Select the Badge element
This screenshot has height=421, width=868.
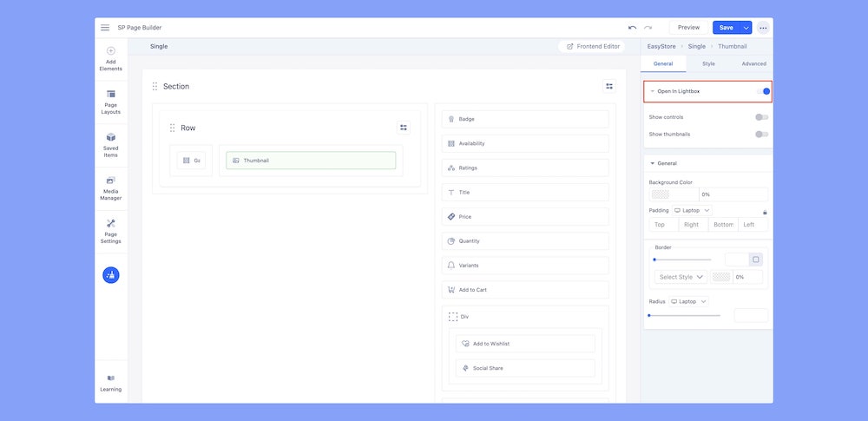[525, 119]
